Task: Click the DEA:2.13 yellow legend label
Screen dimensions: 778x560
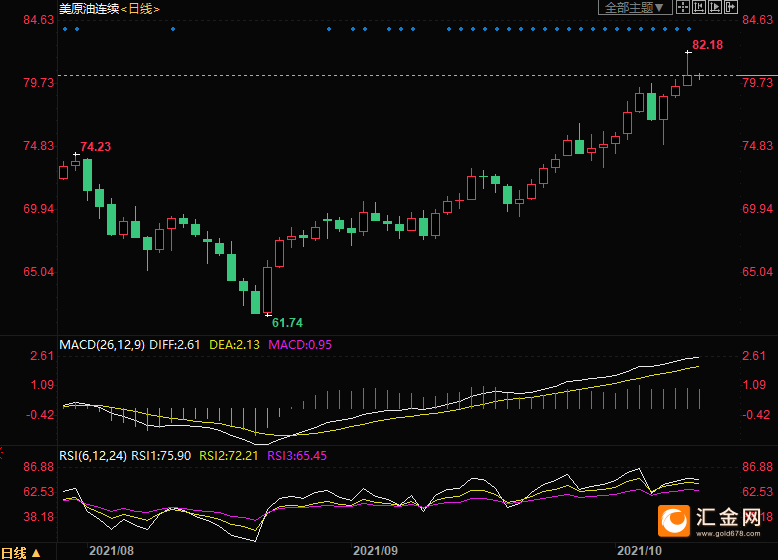Action: 234,344
